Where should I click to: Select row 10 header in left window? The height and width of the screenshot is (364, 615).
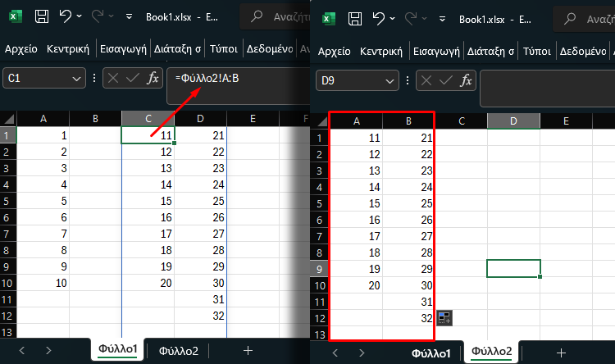[8, 283]
